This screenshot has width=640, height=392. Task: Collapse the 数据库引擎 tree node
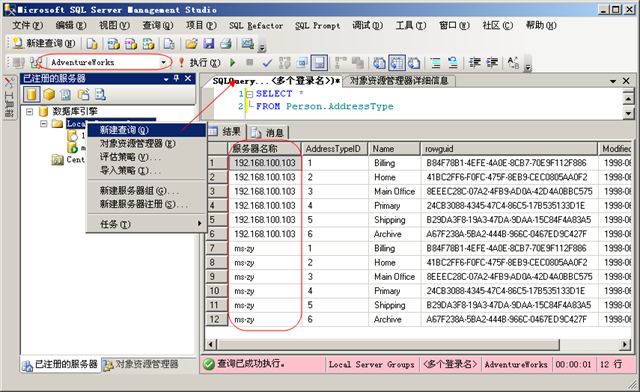click(29, 111)
